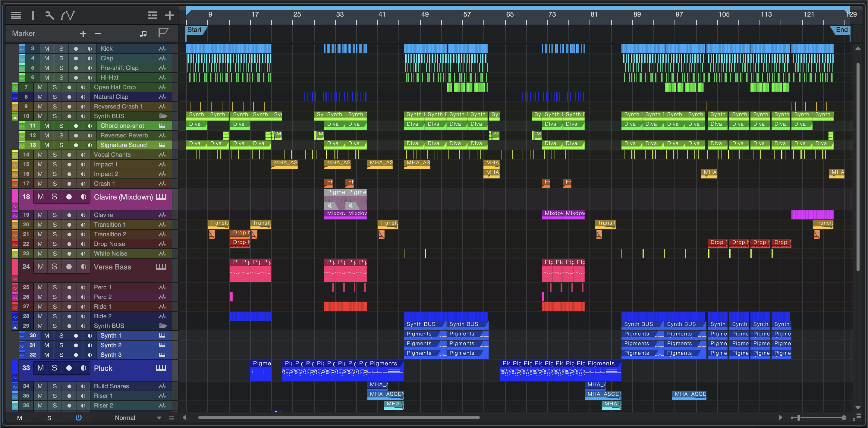Open the track list menu icon
This screenshot has height=428, width=868.
(16, 15)
